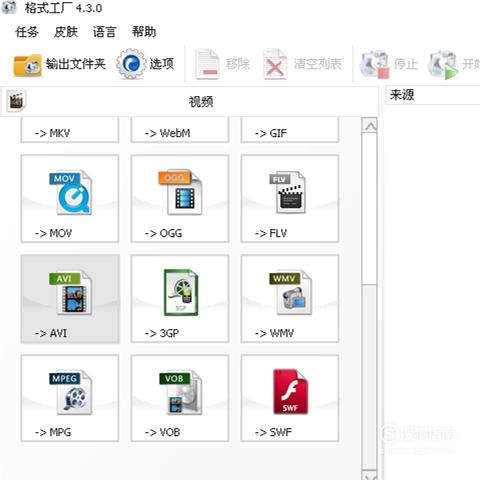The width and height of the screenshot is (480, 480).
Task: Click the format list scroll-down arrow
Action: click(x=370, y=475)
